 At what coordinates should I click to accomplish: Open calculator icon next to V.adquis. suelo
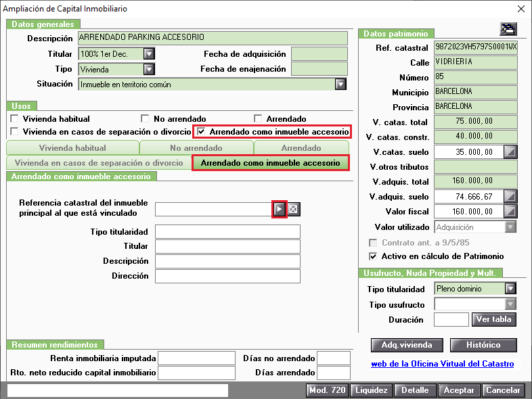(x=510, y=196)
